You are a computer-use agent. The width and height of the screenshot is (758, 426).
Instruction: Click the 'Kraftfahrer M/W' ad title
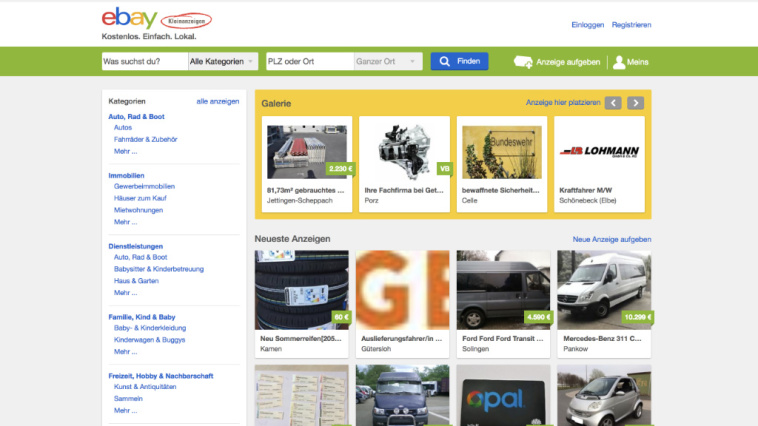tap(585, 191)
